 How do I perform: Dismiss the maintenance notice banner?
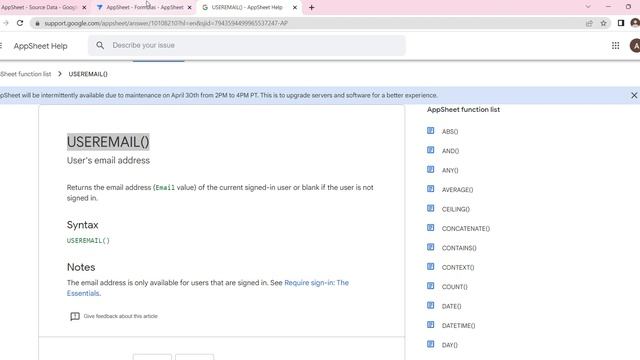click(x=634, y=95)
